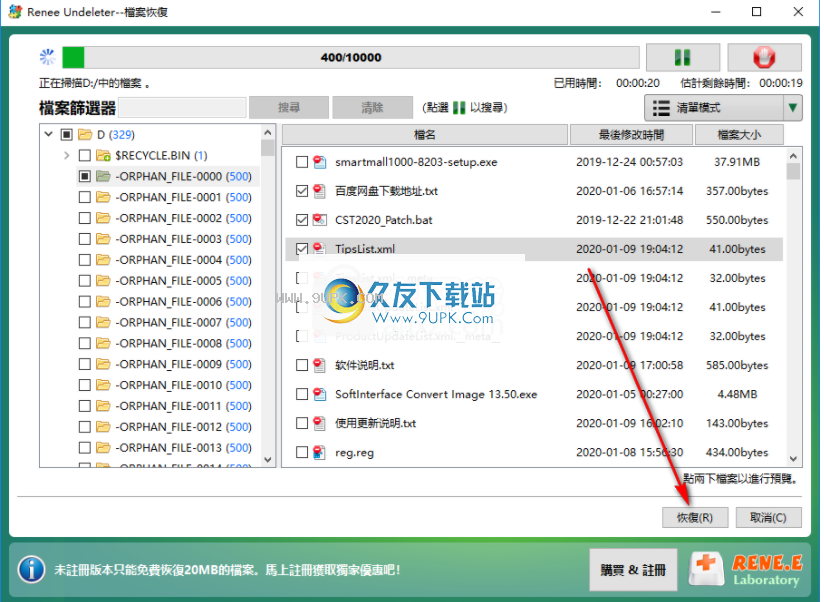Click the folder icon of -ORPHAN_FILE-0004

tap(104, 260)
